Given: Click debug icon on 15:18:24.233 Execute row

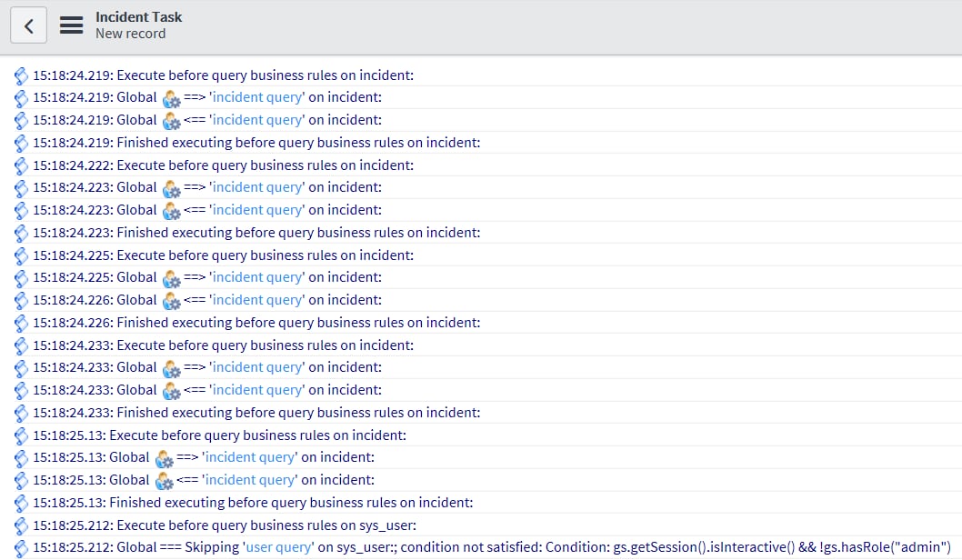Looking at the screenshot, I should 21,346.
